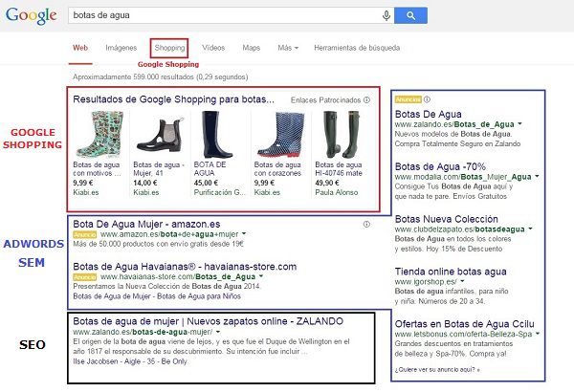Open info icon next to Enlaces Patrocinados
The width and height of the screenshot is (574, 392).
[366, 100]
